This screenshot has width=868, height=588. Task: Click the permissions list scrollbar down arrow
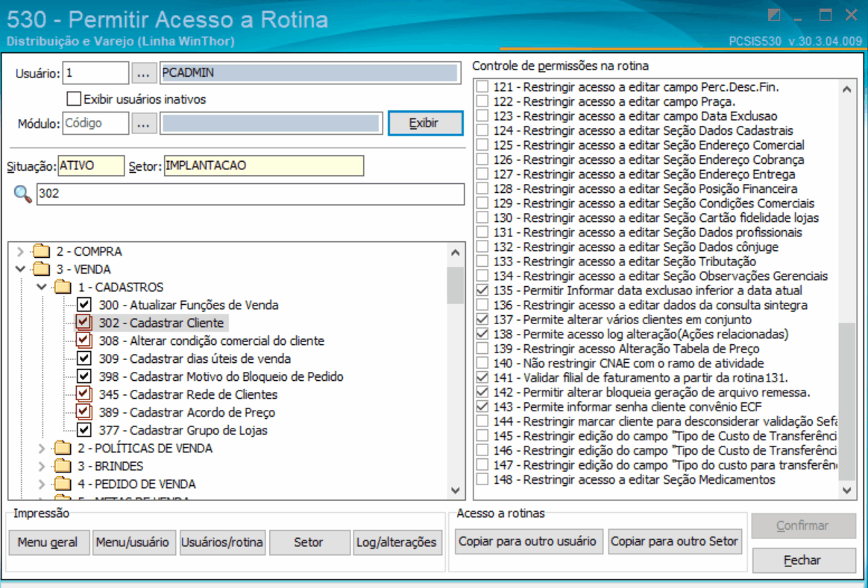coord(847,490)
